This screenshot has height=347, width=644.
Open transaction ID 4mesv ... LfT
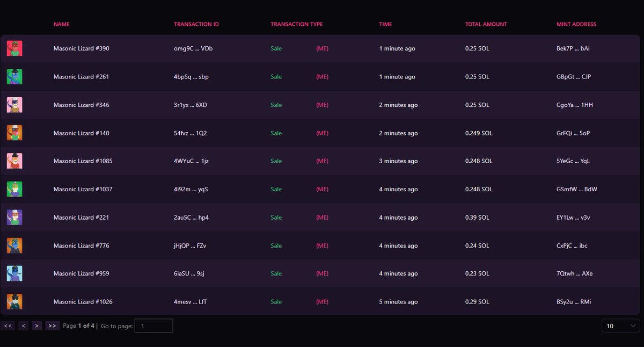pos(191,302)
